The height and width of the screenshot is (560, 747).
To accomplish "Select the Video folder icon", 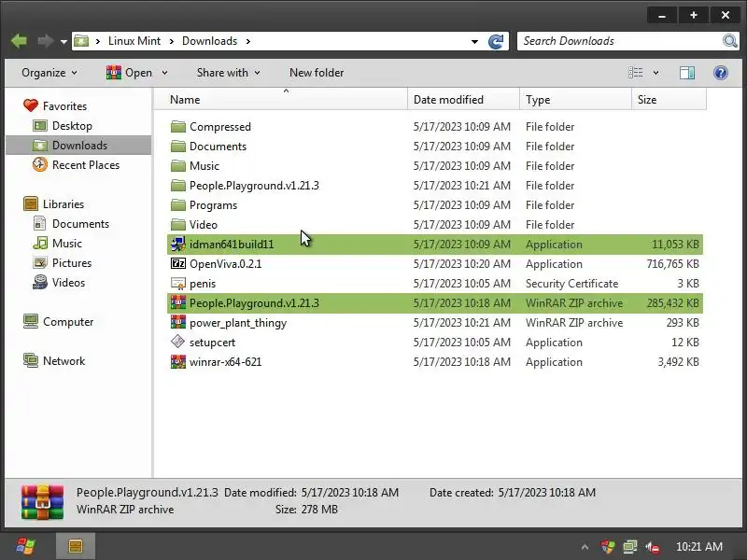I will [178, 224].
